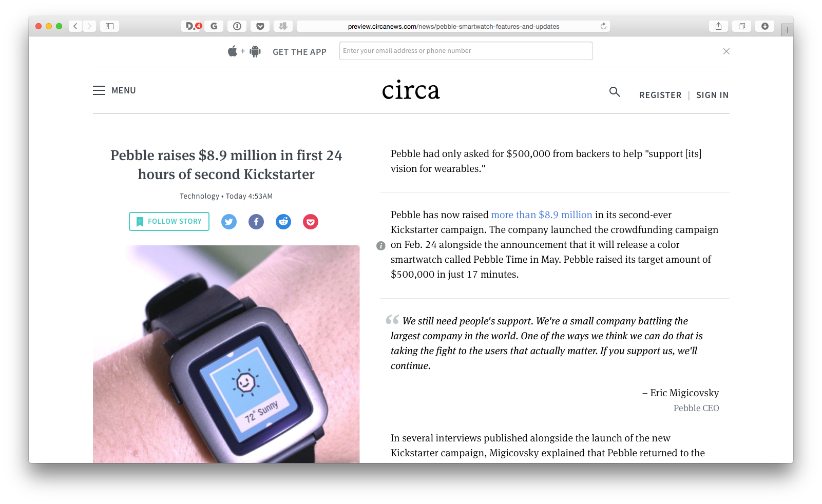822x504 pixels.
Task: Go back with Safari back arrow
Action: tap(75, 26)
